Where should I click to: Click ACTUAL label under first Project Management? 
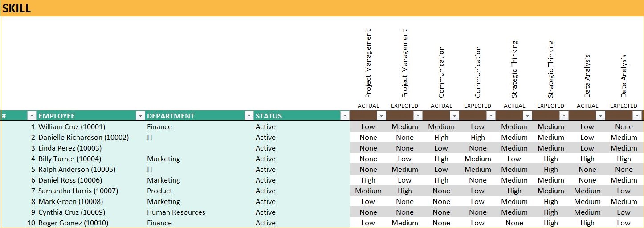(x=368, y=106)
